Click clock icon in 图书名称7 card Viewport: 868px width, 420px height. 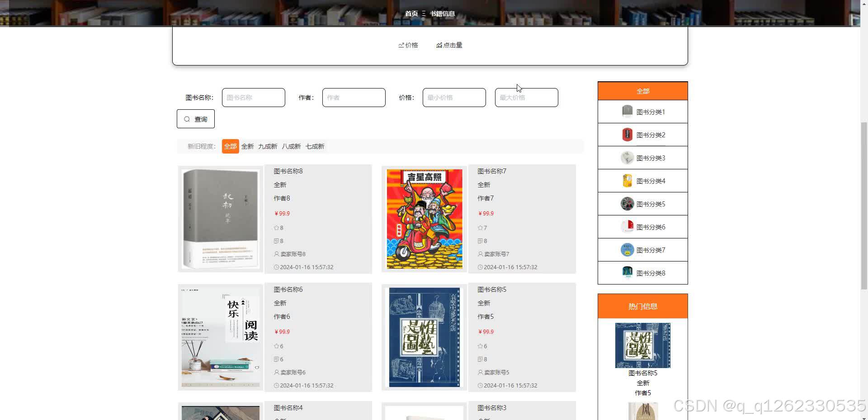coord(481,267)
